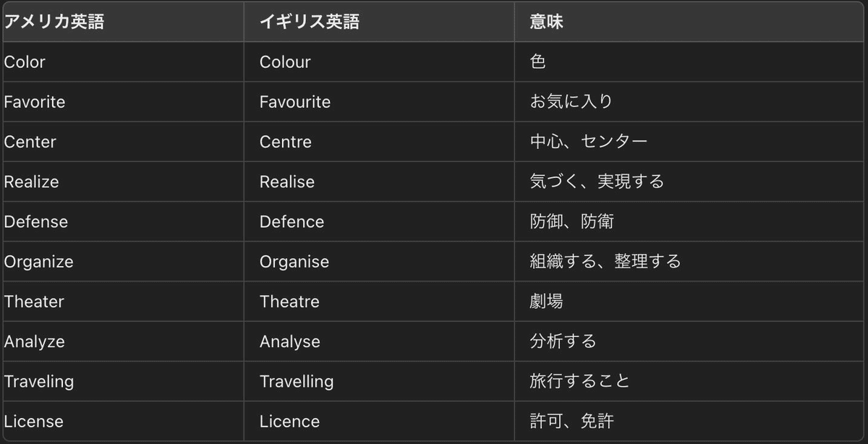Click the アメリカ英語 column header
868x444 pixels.
54,22
